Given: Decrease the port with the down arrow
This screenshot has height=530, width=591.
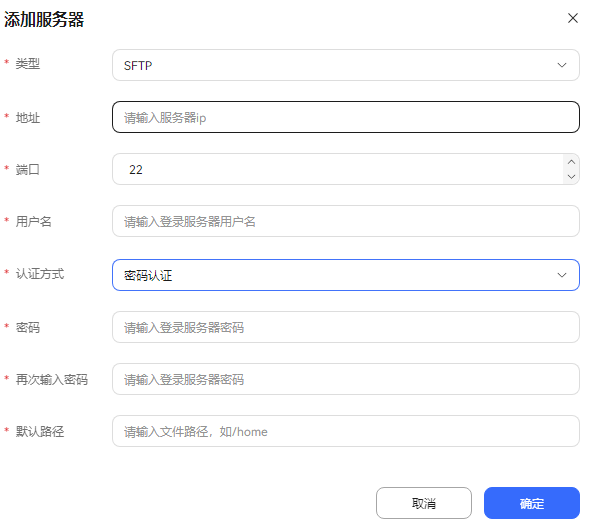Looking at the screenshot, I should coord(571,176).
